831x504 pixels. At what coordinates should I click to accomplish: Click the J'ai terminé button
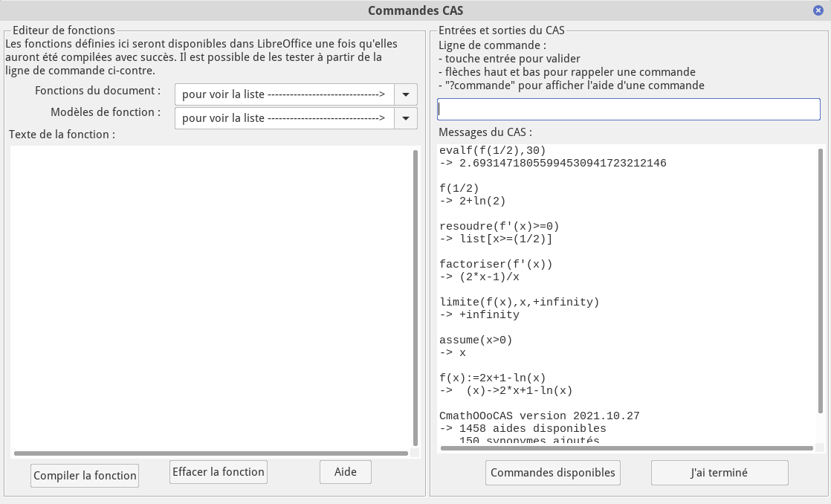pos(719,473)
